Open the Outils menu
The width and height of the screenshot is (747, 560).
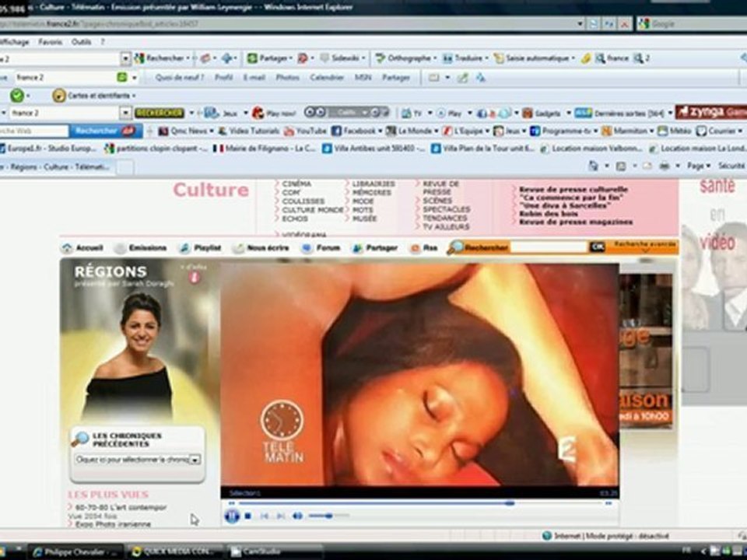tap(81, 42)
